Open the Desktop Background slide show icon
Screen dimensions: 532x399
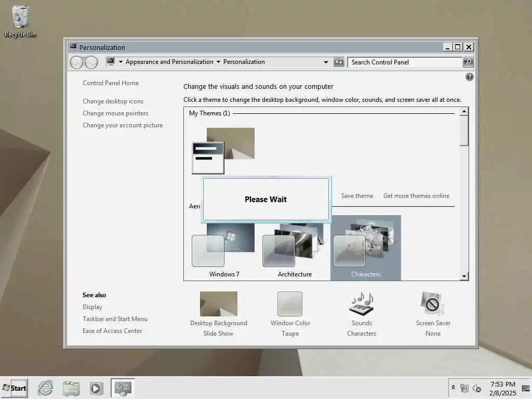click(219, 304)
